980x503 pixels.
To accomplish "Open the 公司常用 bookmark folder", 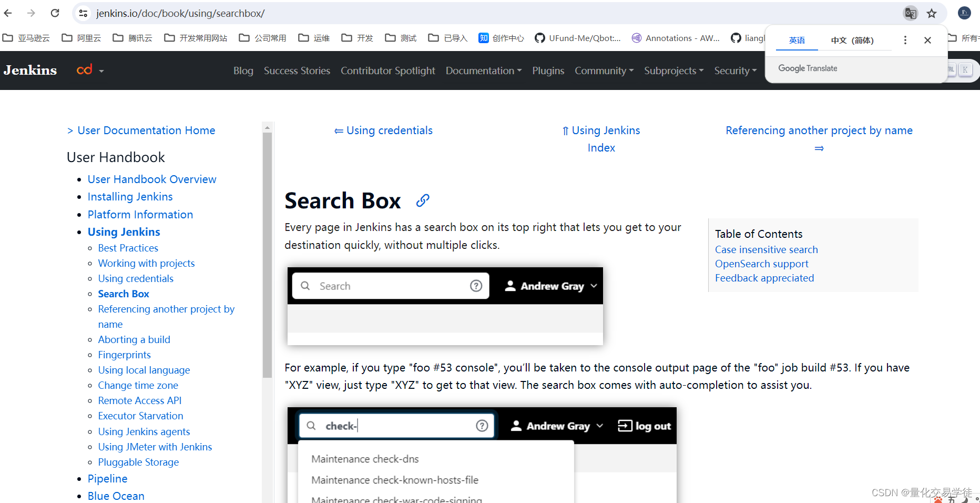I will coord(262,38).
